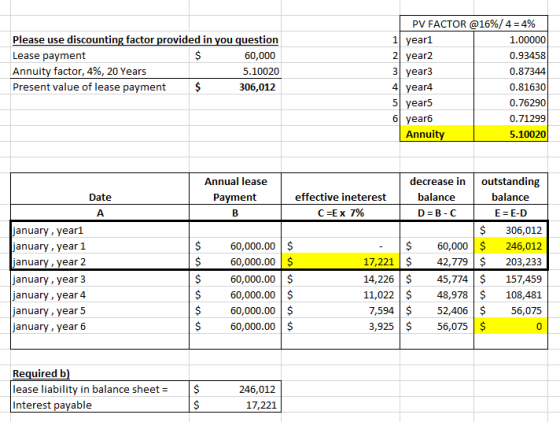Click the 52,406 decrease cell
The width and height of the screenshot is (560, 422).
tap(437, 311)
